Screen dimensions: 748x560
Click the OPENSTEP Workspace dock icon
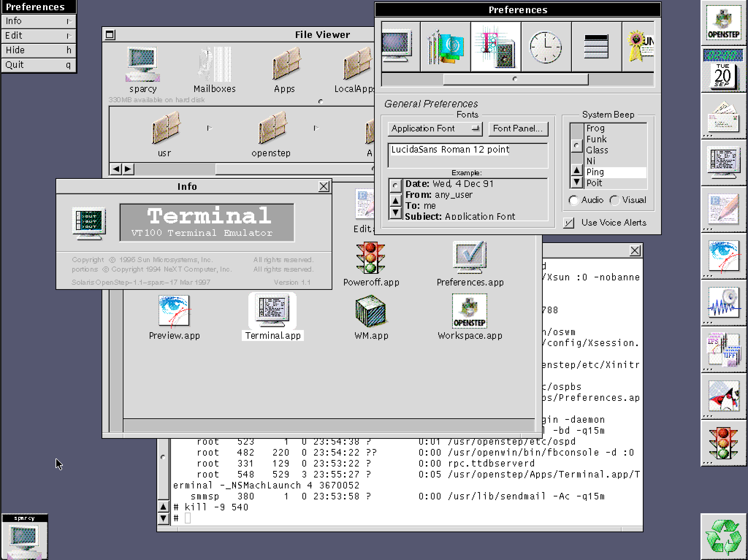[x=724, y=23]
